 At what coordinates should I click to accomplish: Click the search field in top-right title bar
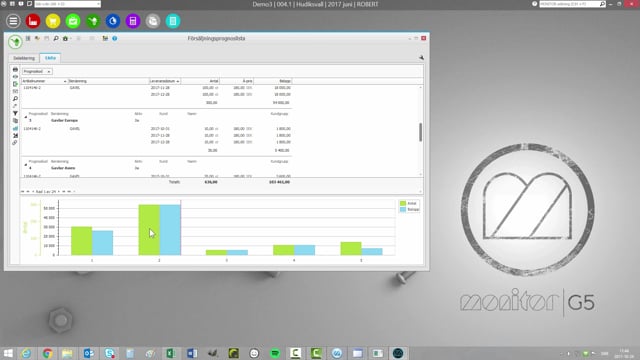572,4
